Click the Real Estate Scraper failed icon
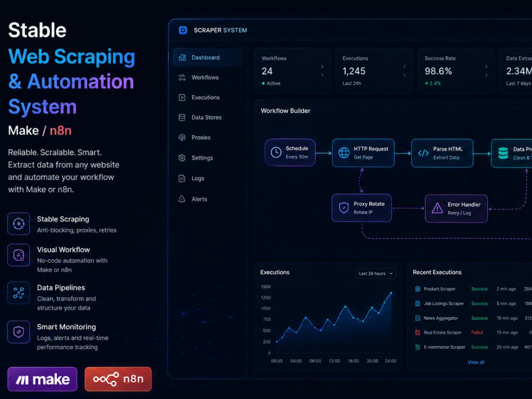 [x=418, y=332]
